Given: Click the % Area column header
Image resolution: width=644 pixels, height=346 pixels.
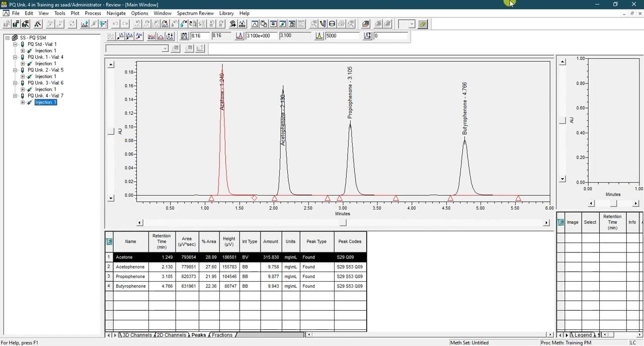Looking at the screenshot, I should point(209,241).
